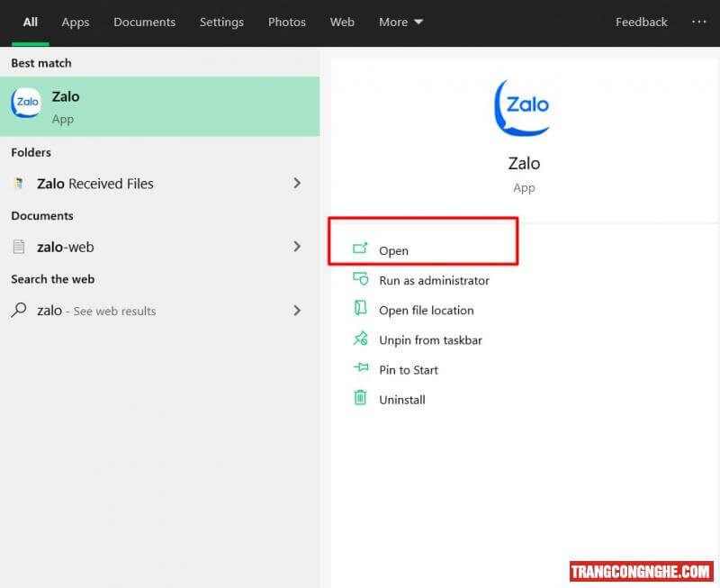Click the Open icon in the actions list
The image size is (720, 588).
click(360, 249)
